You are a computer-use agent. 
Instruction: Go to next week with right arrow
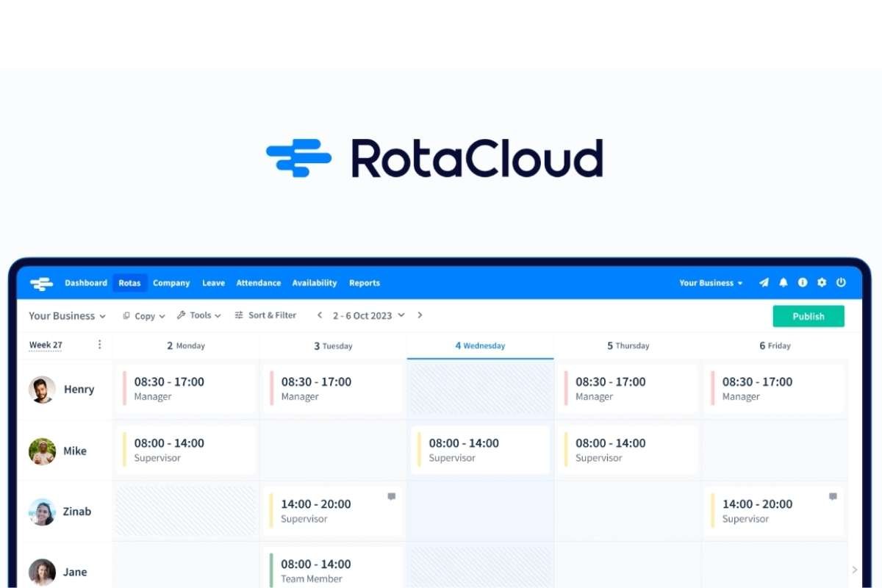pos(419,315)
